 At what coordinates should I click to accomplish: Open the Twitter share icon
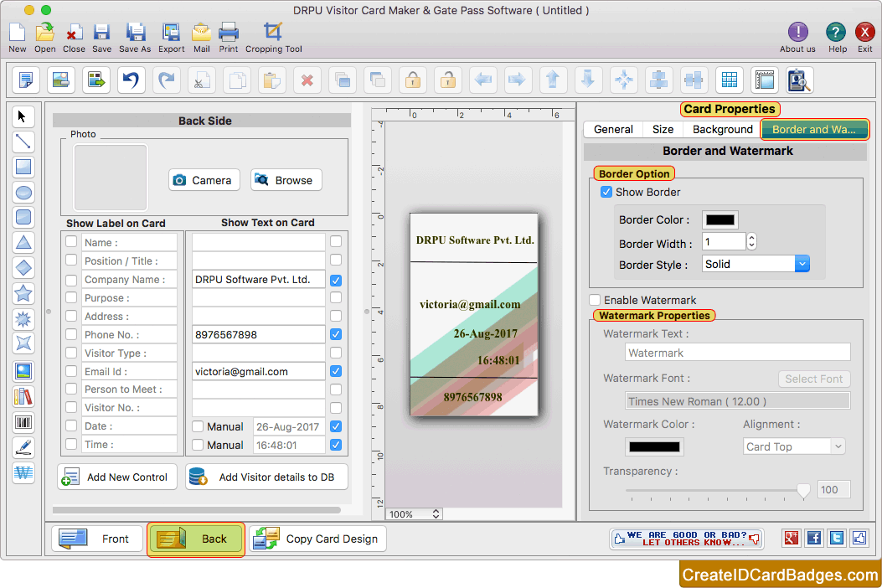837,539
